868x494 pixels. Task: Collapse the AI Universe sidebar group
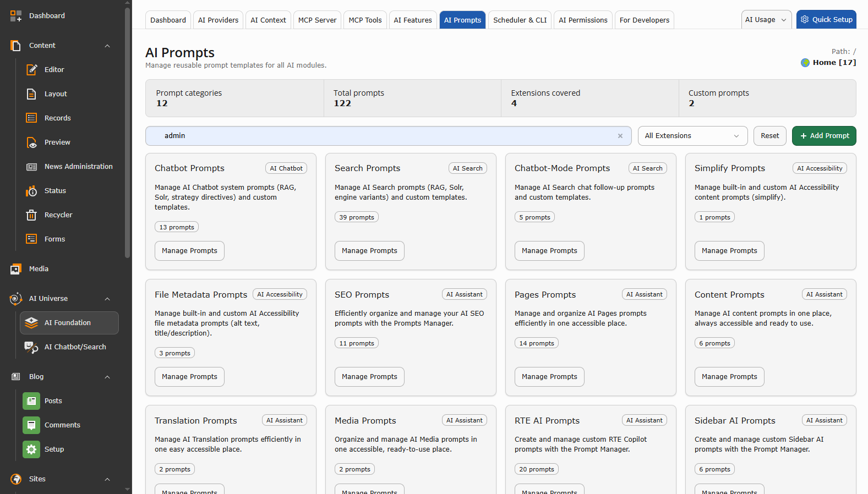click(x=107, y=299)
